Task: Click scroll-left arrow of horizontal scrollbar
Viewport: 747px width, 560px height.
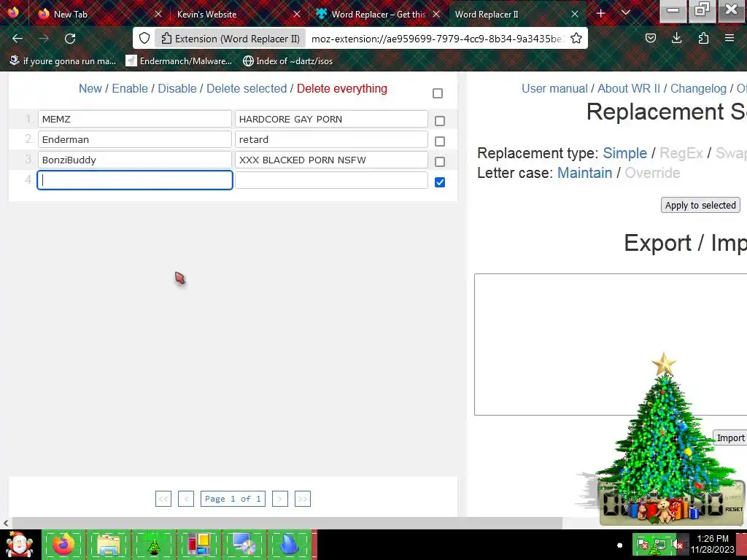Action: click(x=6, y=523)
